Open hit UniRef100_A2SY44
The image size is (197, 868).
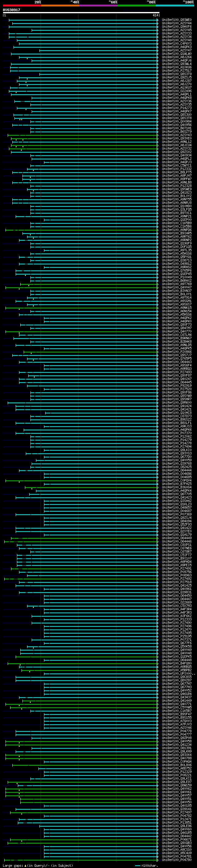click(x=176, y=23)
